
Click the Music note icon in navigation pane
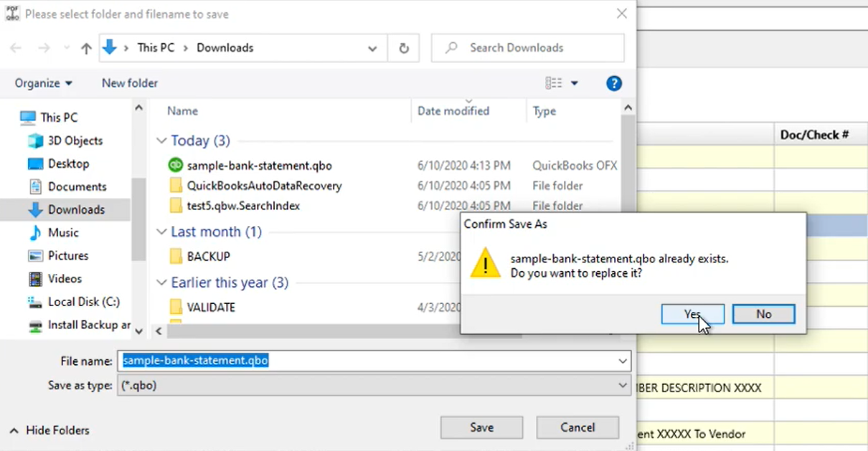tap(35, 232)
